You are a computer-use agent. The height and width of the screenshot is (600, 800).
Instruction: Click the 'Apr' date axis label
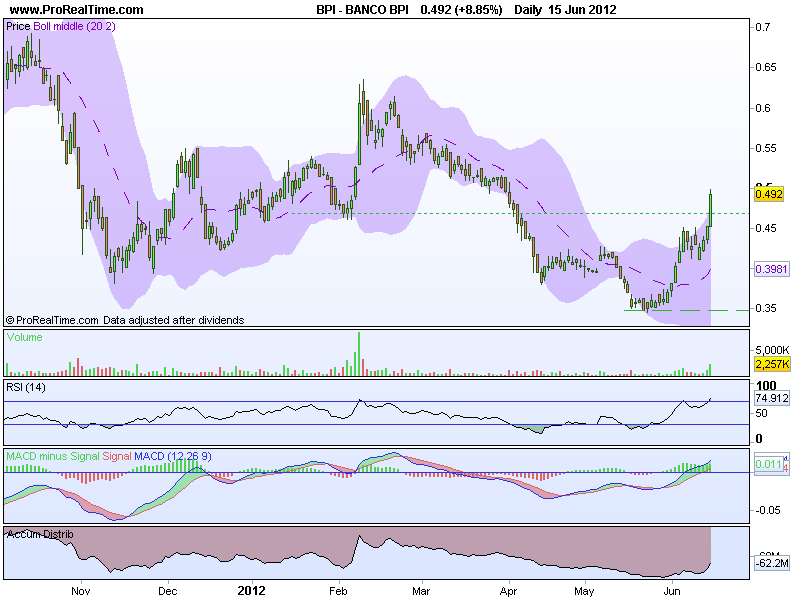click(508, 591)
